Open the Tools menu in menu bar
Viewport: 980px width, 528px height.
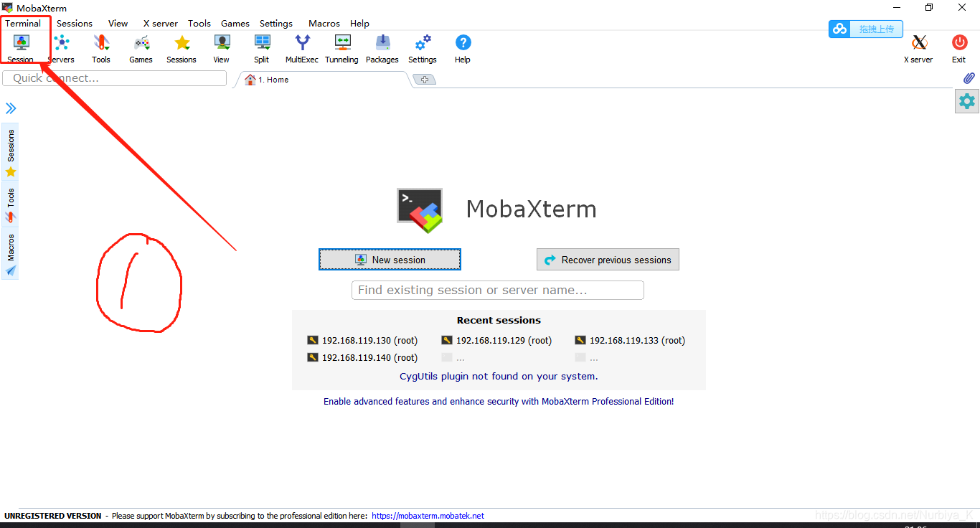[199, 23]
